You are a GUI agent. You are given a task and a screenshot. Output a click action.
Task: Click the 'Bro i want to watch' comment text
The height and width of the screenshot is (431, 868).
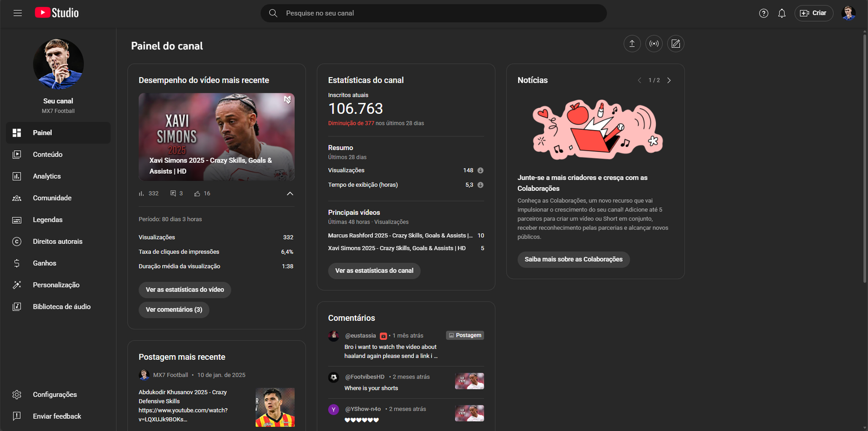click(391, 351)
